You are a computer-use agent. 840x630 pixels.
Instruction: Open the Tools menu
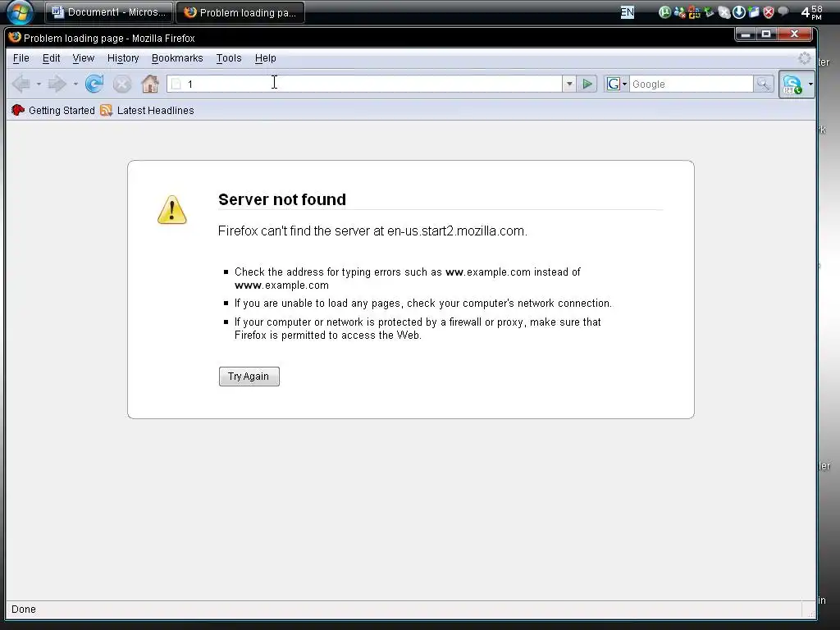[x=229, y=58]
